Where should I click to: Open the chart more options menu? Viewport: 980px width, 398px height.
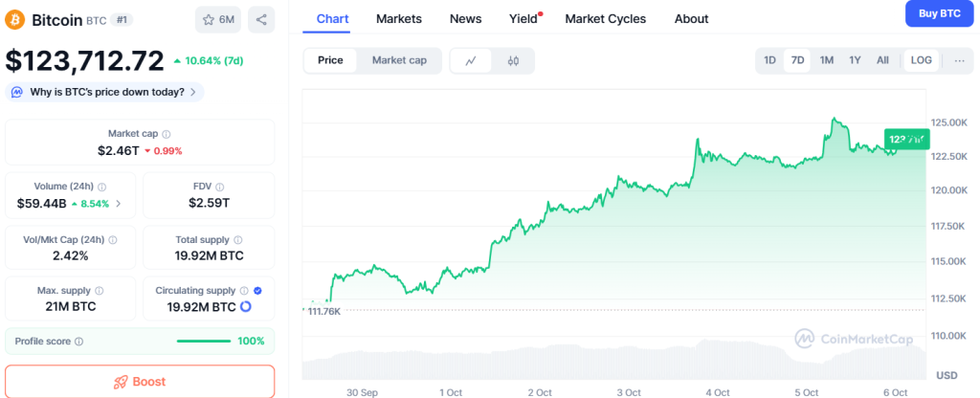click(960, 60)
